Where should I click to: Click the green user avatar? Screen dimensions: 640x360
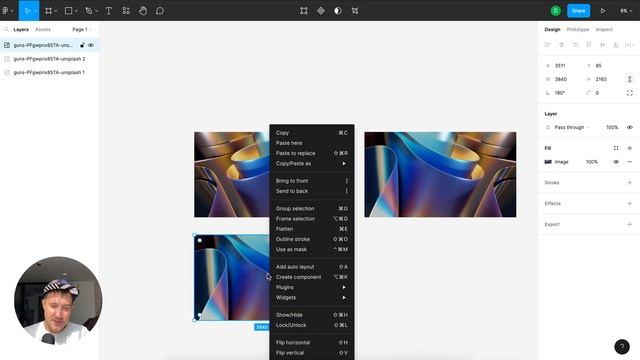(556, 11)
